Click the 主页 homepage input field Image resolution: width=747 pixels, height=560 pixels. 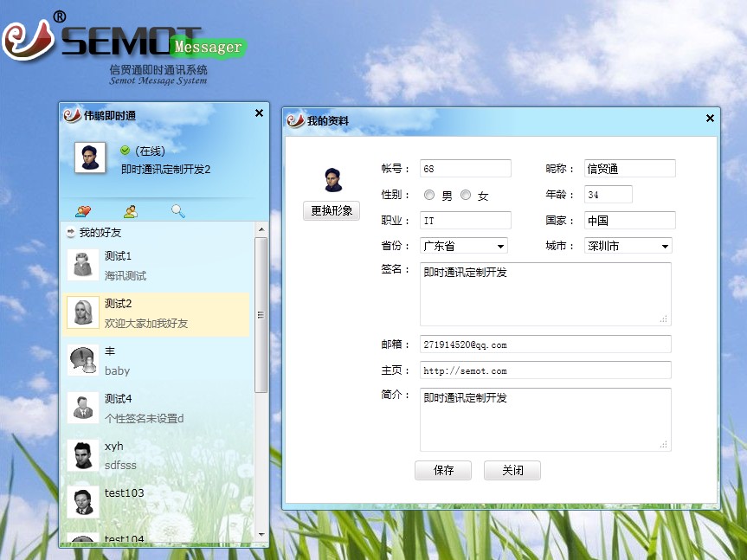[x=545, y=370]
